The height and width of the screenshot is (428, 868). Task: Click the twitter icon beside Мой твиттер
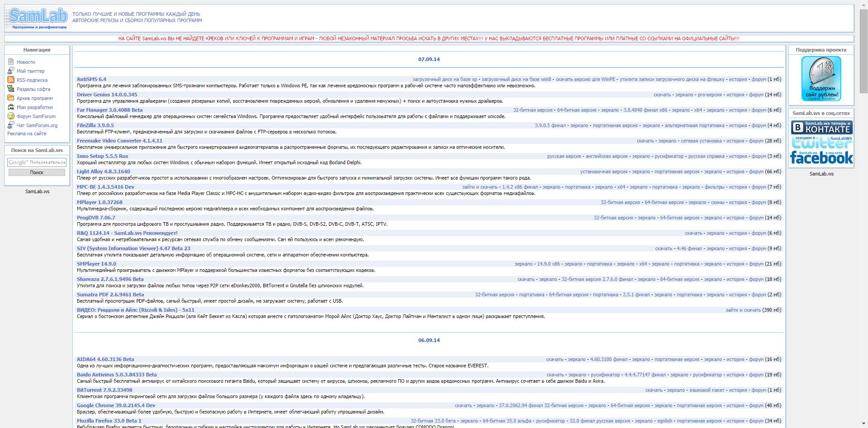pyautogui.click(x=11, y=71)
